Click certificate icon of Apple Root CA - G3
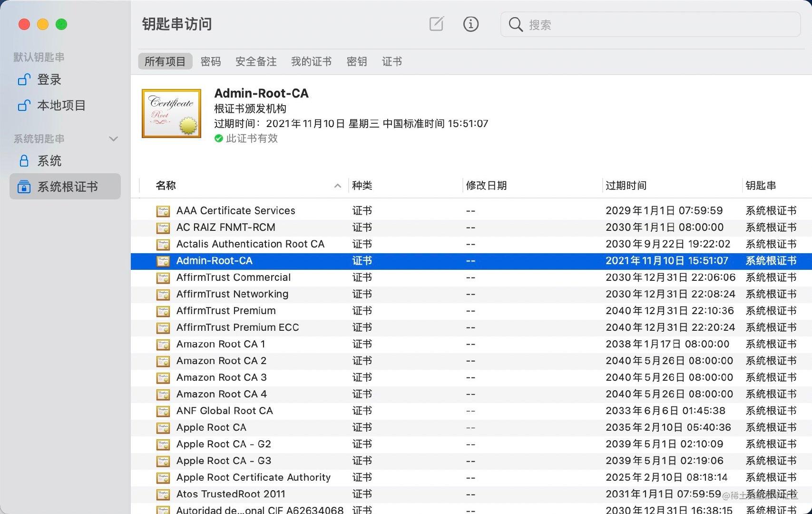The height and width of the screenshot is (514, 812). (163, 461)
